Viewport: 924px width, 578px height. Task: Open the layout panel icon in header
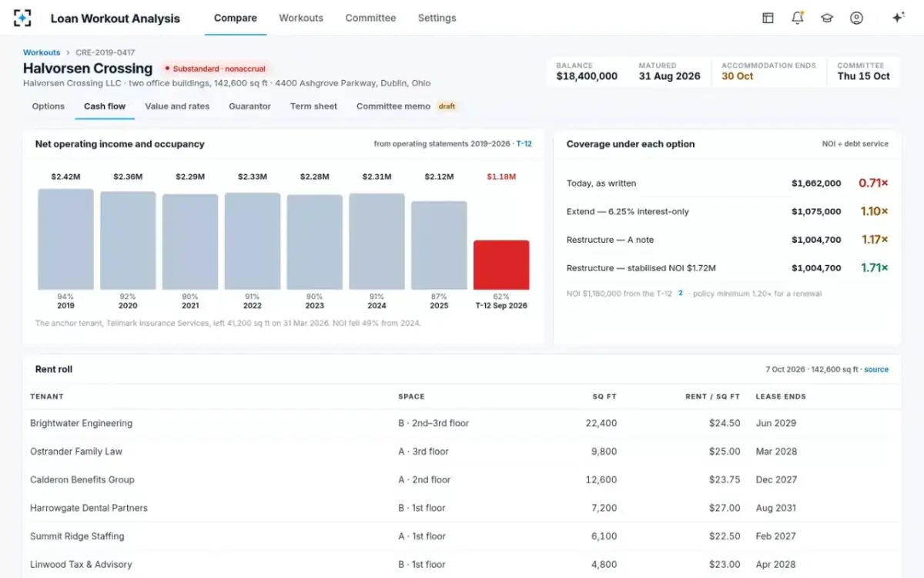768,18
